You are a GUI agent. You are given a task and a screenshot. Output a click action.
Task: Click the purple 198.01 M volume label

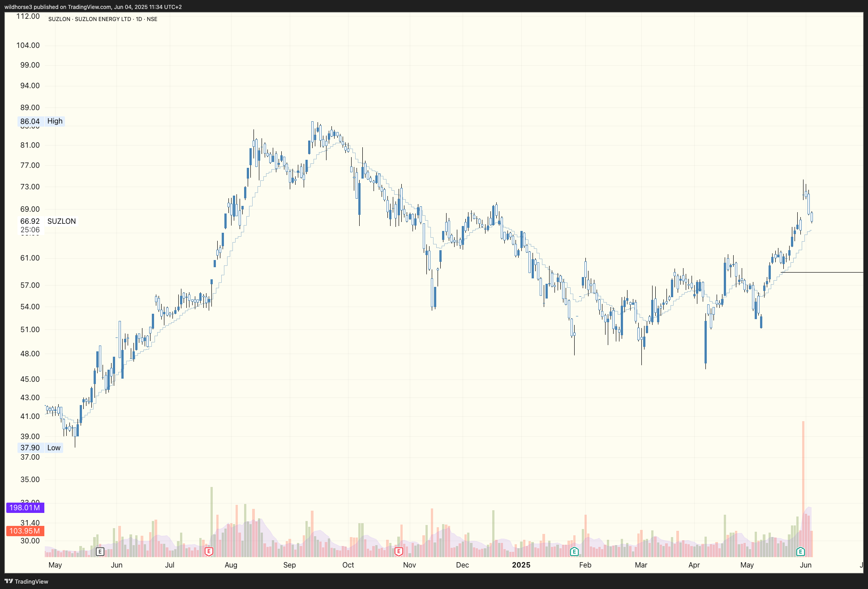(25, 508)
